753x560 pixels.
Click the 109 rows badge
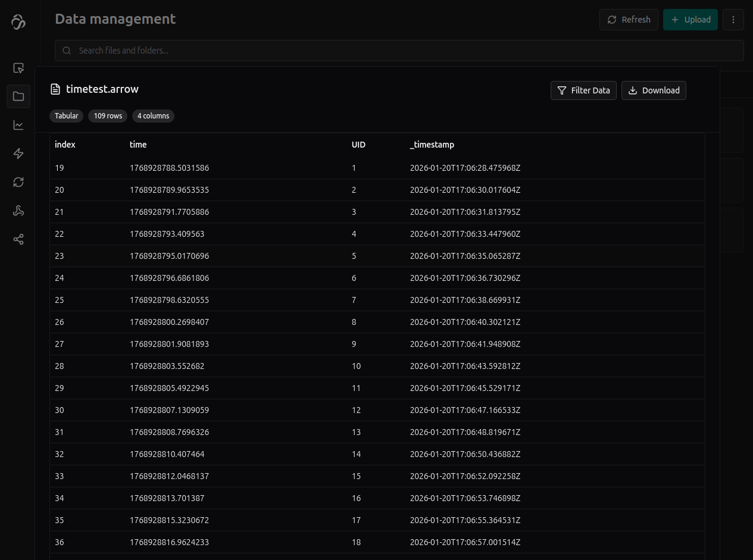point(108,116)
